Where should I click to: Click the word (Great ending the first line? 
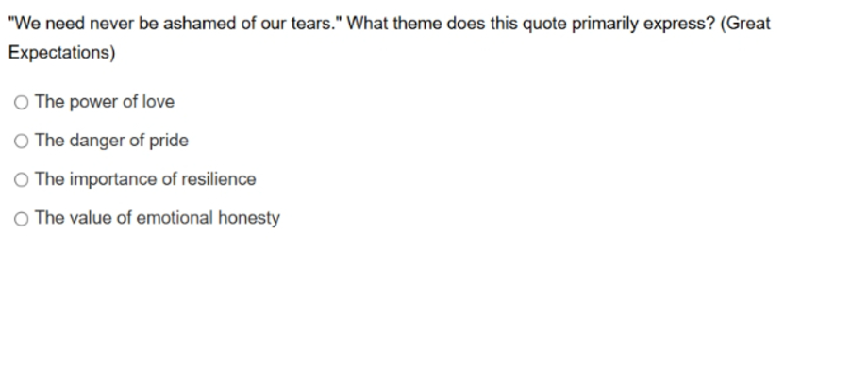(745, 24)
